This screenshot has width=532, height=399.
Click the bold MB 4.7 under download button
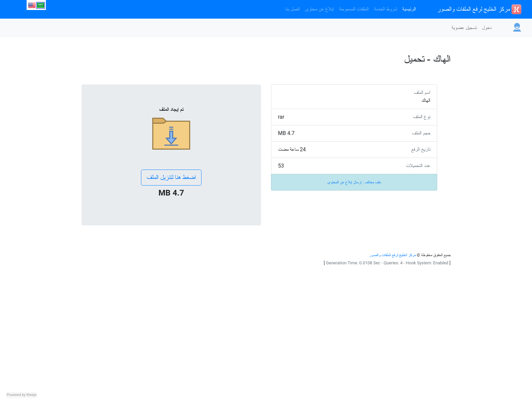pyautogui.click(x=171, y=193)
